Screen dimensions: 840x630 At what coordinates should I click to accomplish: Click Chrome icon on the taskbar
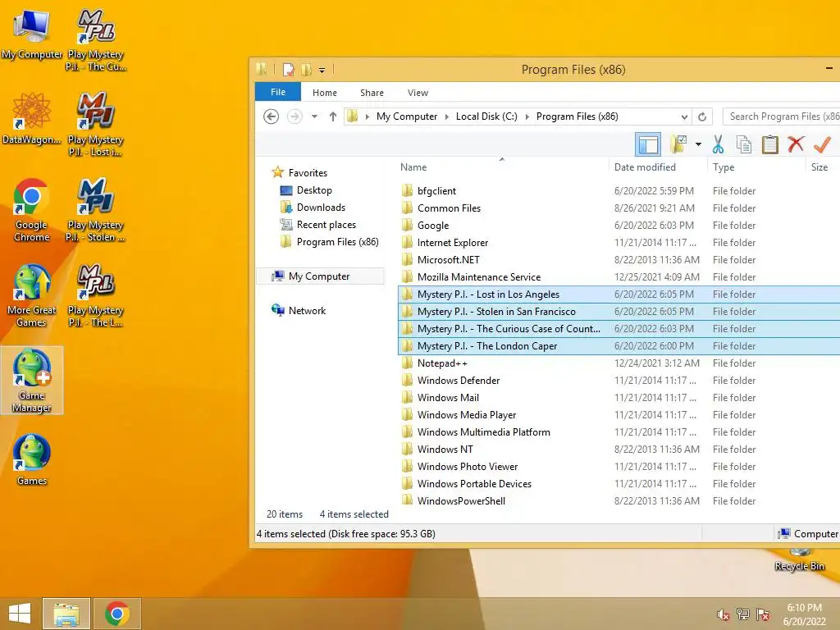(x=117, y=614)
